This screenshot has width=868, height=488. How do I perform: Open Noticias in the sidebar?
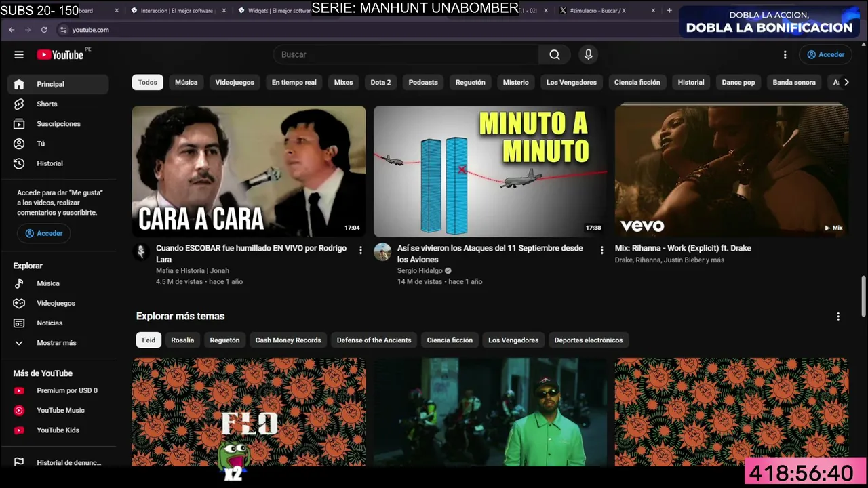point(58,323)
